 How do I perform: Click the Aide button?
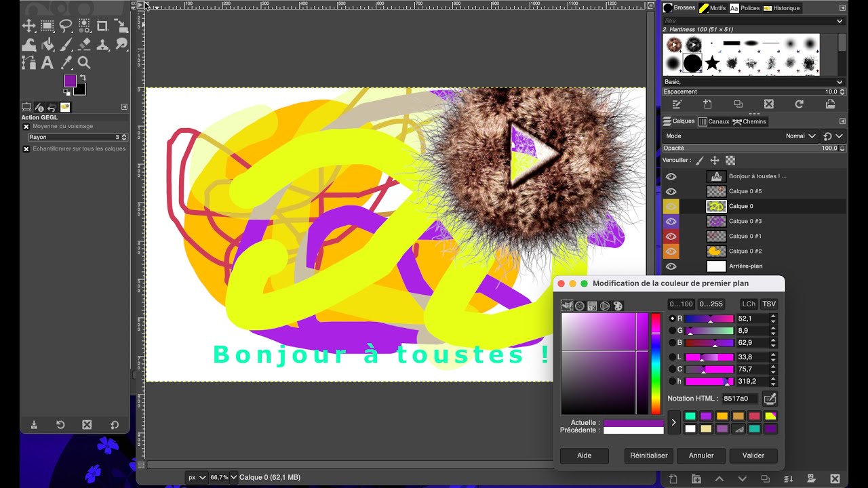(x=585, y=455)
